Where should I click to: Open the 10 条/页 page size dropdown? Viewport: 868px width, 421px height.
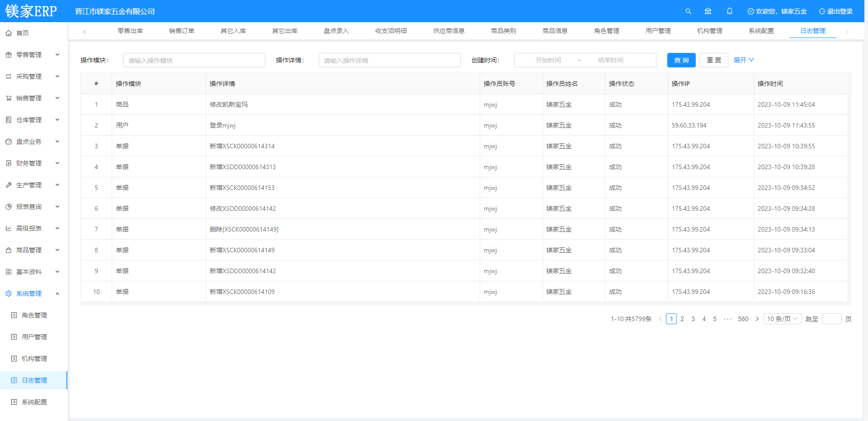[x=783, y=319]
